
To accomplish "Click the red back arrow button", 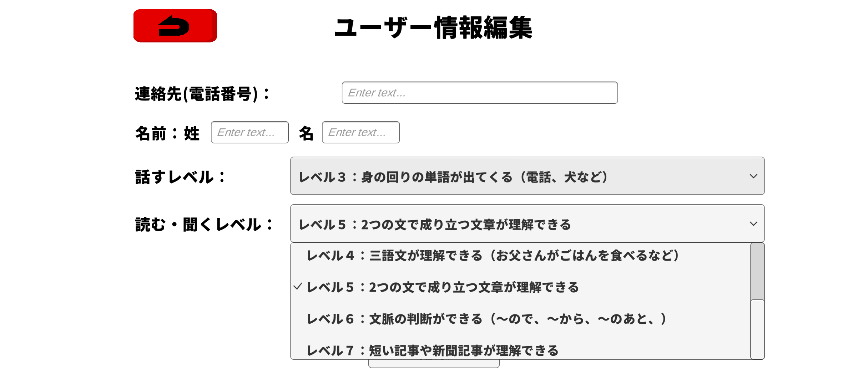I will tap(175, 26).
